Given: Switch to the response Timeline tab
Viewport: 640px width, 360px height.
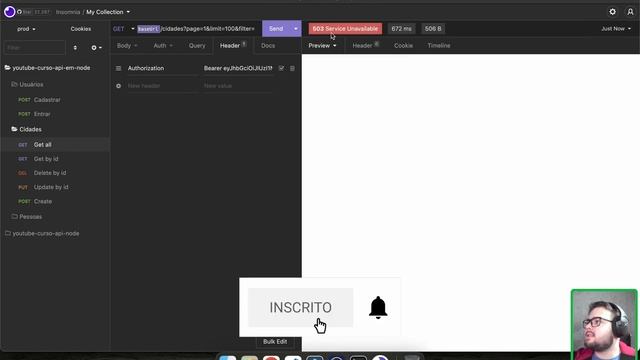Looking at the screenshot, I should point(439,46).
